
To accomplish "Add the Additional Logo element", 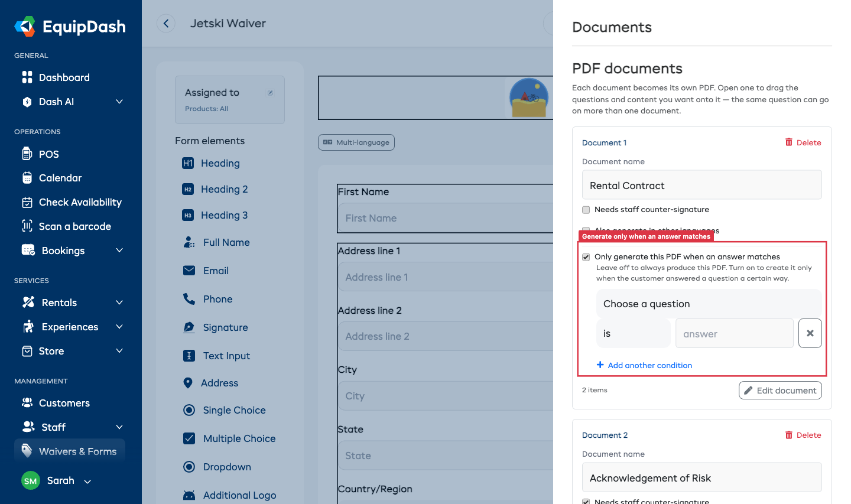I will 229,495.
